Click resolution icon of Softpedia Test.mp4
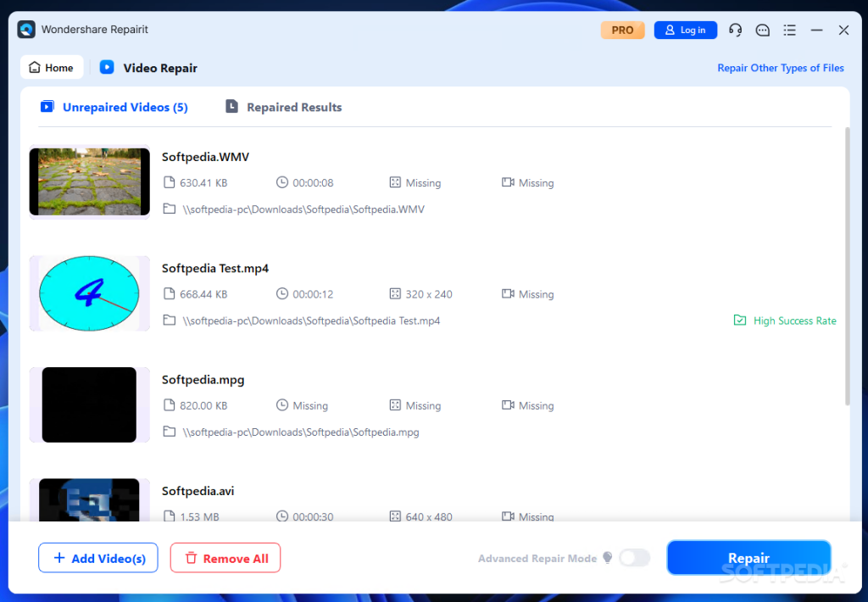 click(395, 294)
